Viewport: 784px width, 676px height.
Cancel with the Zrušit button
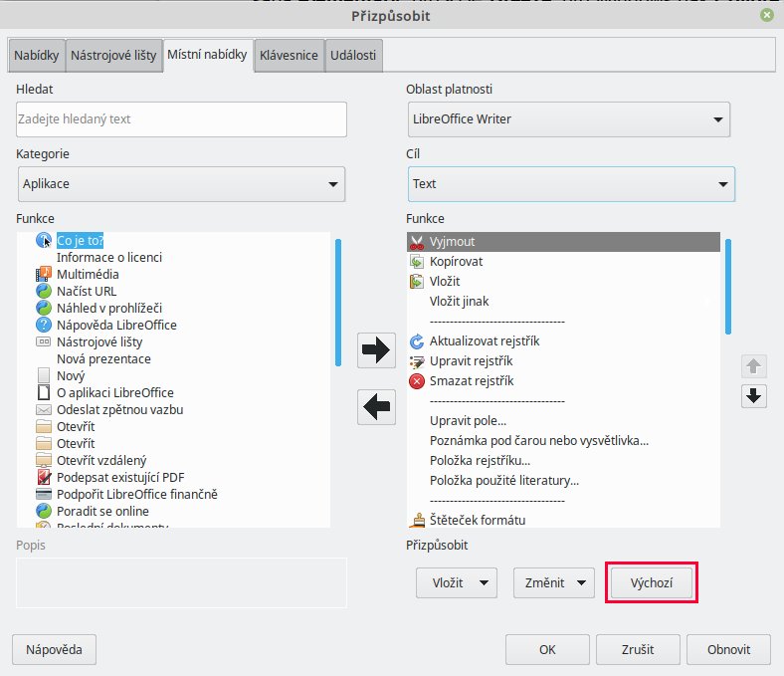[638, 649]
